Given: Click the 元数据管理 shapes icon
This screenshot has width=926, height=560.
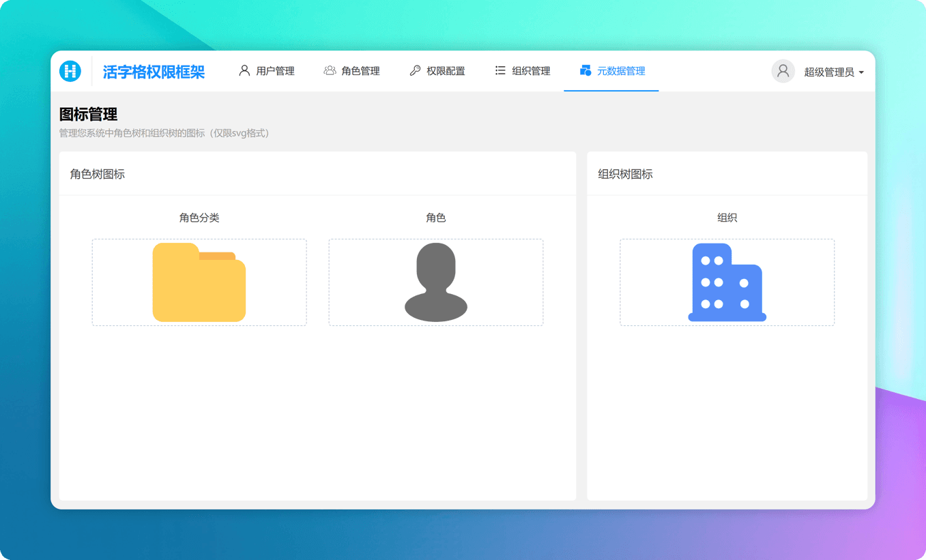Looking at the screenshot, I should (585, 70).
